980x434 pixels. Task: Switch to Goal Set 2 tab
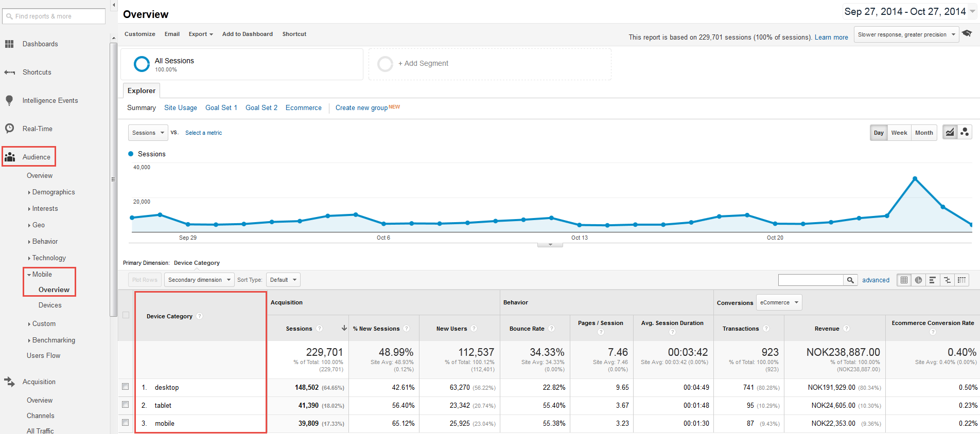pyautogui.click(x=261, y=108)
